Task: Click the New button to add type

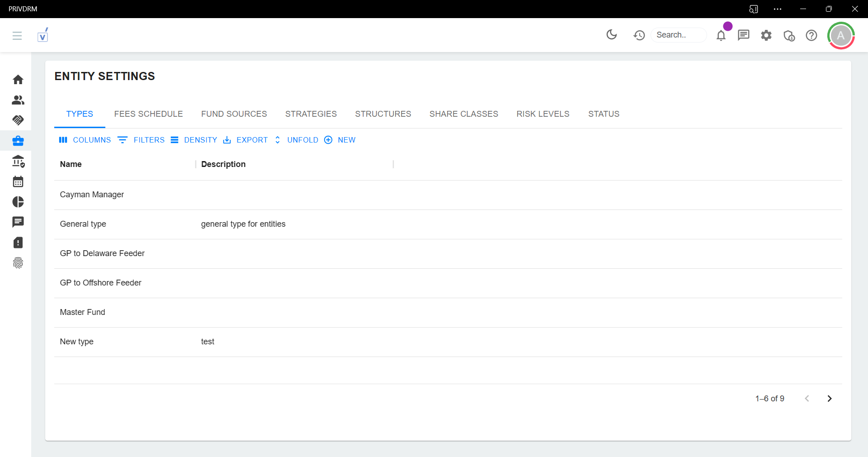Action: (340, 140)
